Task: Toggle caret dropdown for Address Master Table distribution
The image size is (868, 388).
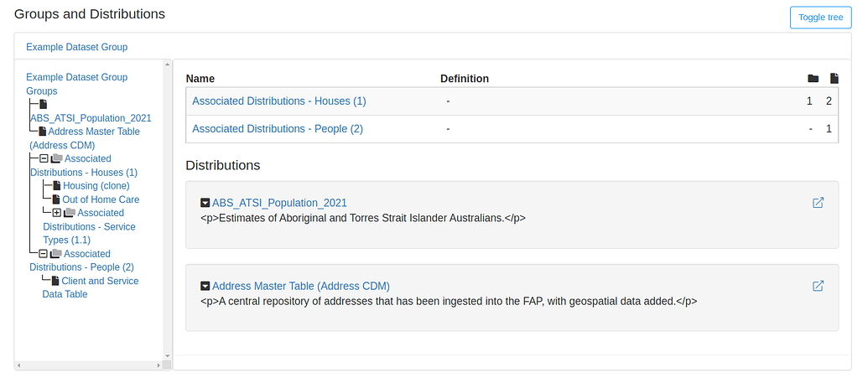Action: tap(205, 286)
